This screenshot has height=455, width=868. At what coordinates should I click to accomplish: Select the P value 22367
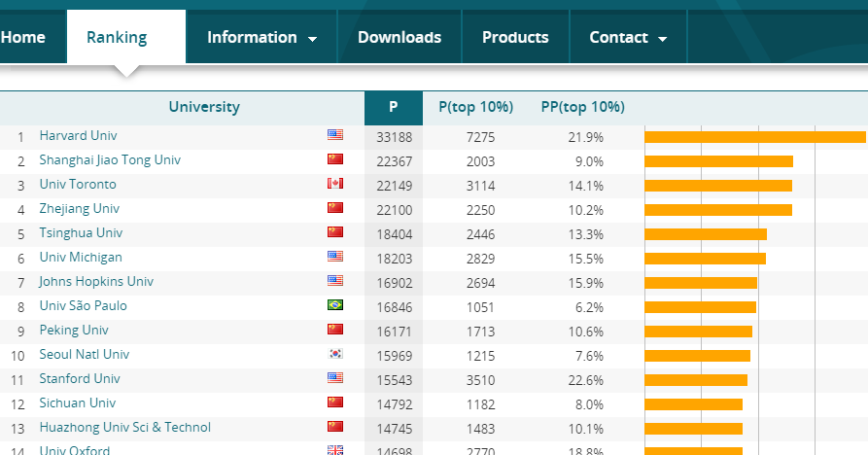click(394, 161)
